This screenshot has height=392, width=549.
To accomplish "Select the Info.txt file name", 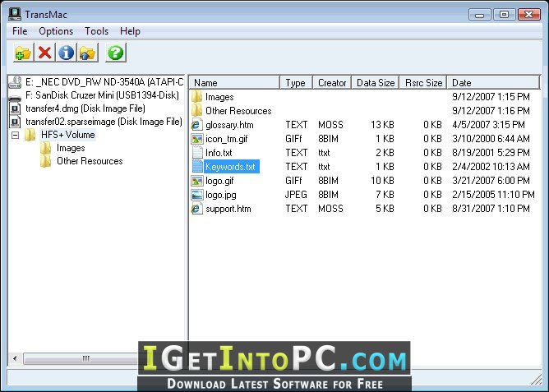I will pyautogui.click(x=219, y=153).
